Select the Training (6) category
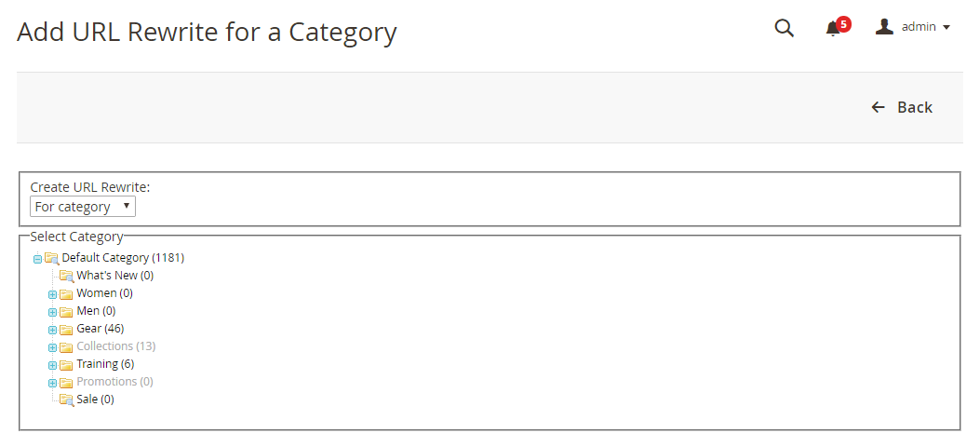Viewport: 980px width, 447px height. pyautogui.click(x=105, y=363)
